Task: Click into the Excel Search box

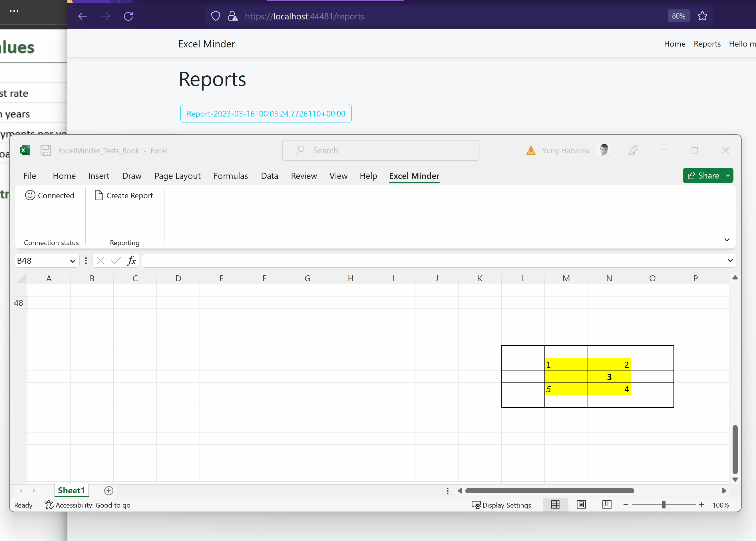Action: point(381,151)
